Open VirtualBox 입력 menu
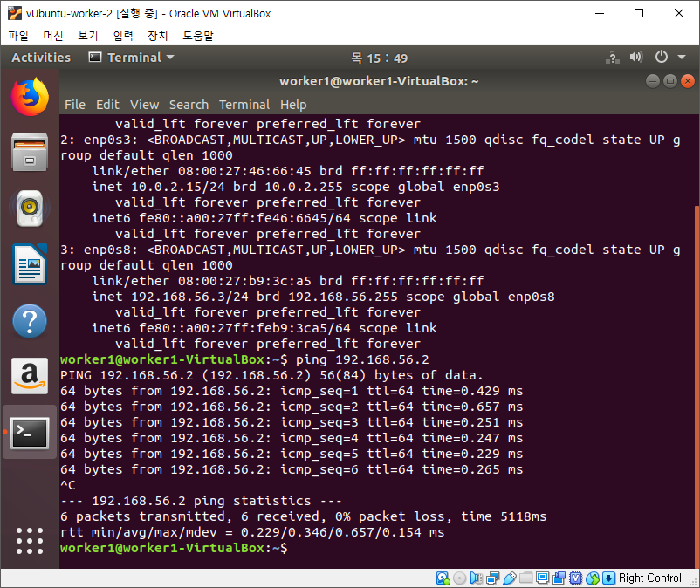The height and width of the screenshot is (588, 700). click(x=123, y=35)
